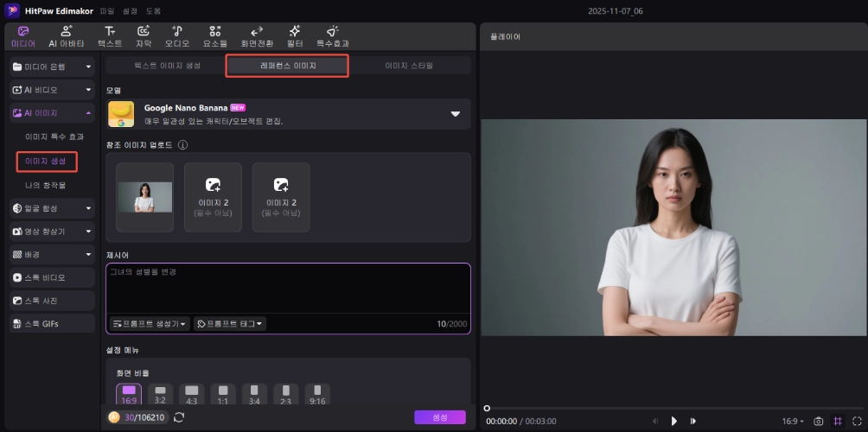Click the player progress slider handle
The height and width of the screenshot is (432, 868).
[487, 408]
